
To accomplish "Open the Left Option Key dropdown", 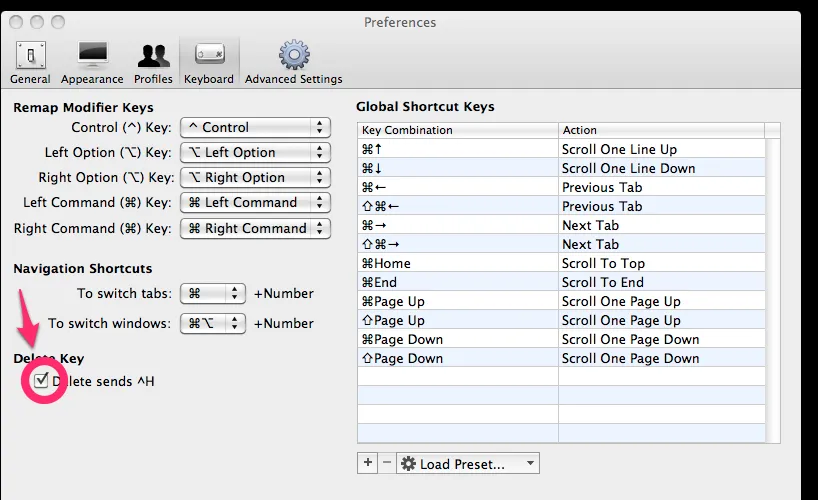I will pyautogui.click(x=255, y=153).
